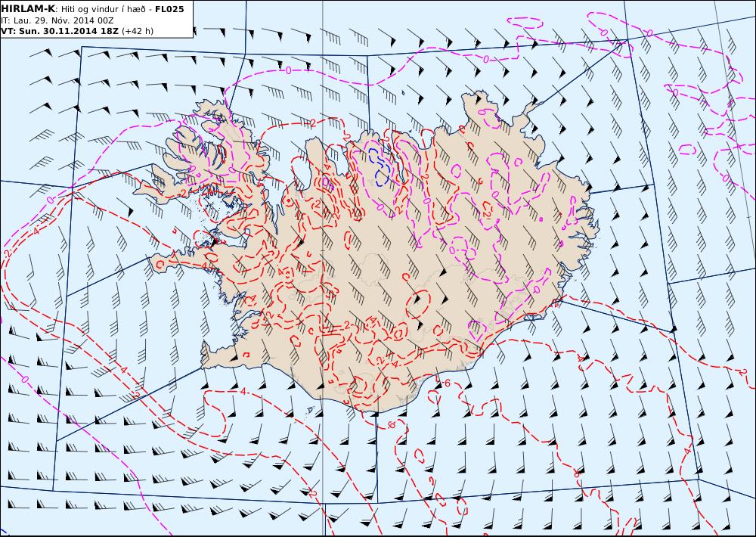756x537 pixels.
Task: Click the '(+42 h)' forecast offset text
Action: pos(138,31)
